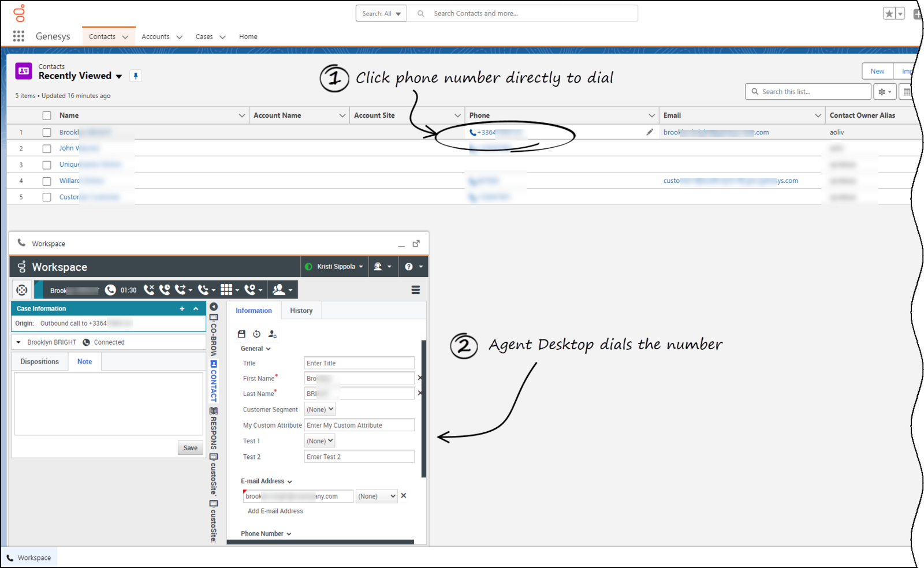
Task: Expand Brooklyn BRIGHT party details
Action: click(x=18, y=342)
